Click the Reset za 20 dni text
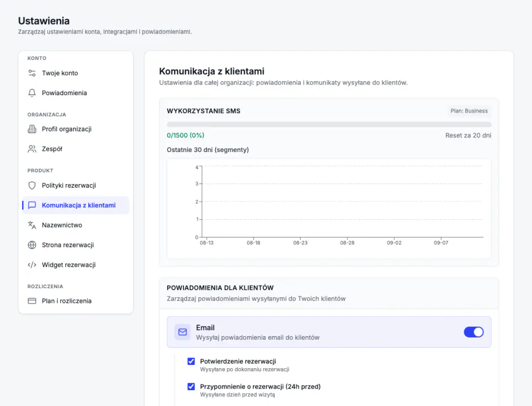 point(468,136)
